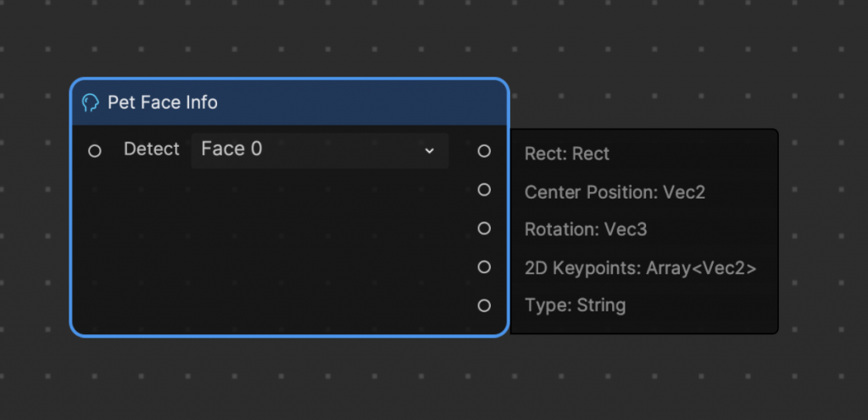This screenshot has height=420, width=868.
Task: Click the Rect output port circle
Action: [x=484, y=151]
